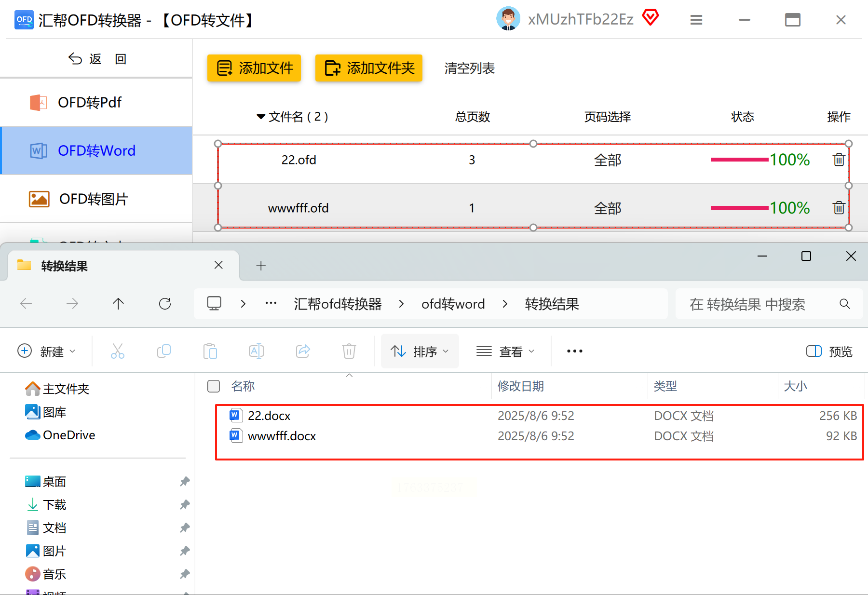Click the 添加文件 button
The width and height of the screenshot is (868, 595).
coord(254,68)
